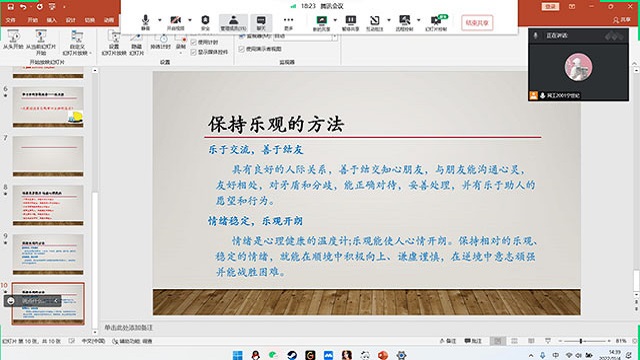Start Slide Show from status bar icon
The image size is (640, 360).
(x=548, y=341)
